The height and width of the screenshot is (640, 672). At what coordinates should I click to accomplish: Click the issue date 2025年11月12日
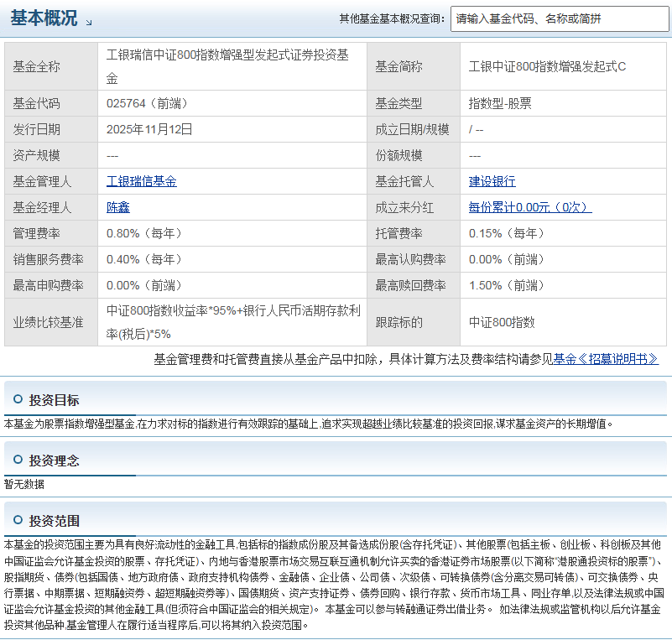point(149,129)
